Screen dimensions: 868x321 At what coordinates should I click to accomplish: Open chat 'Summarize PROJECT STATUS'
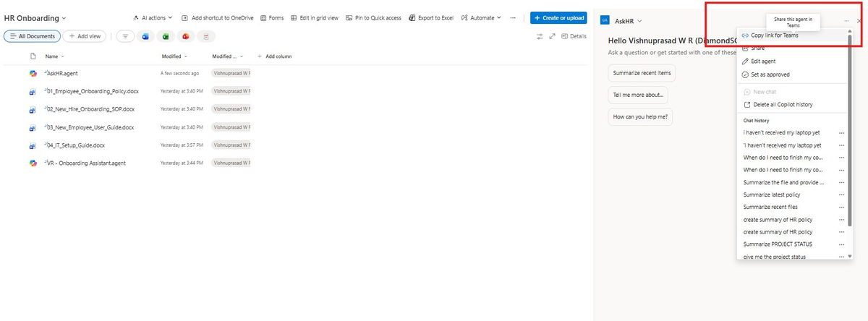click(778, 244)
